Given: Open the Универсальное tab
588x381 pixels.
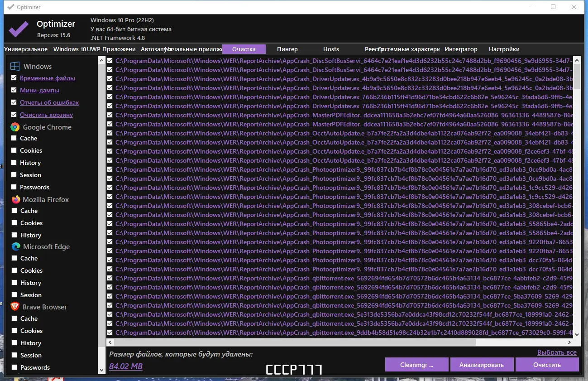Looking at the screenshot, I should coord(26,49).
